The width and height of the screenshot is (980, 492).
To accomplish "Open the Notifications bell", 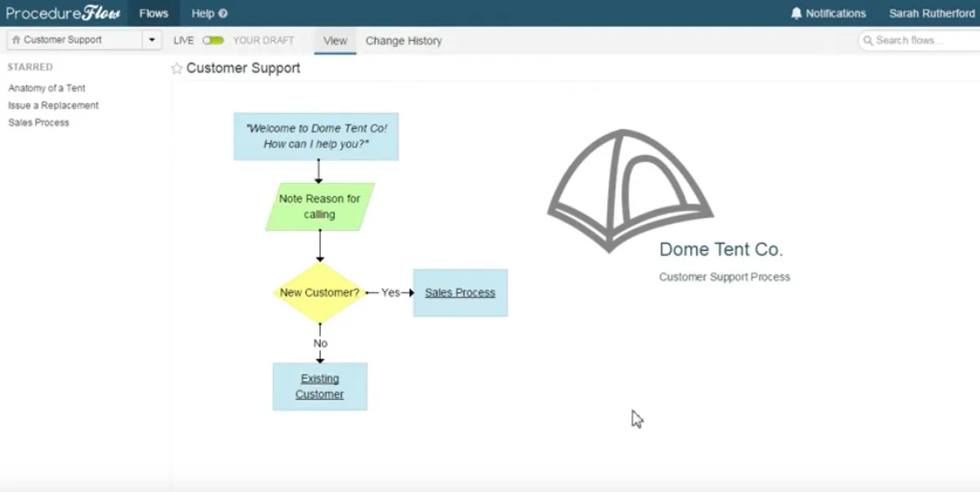I will pos(797,13).
